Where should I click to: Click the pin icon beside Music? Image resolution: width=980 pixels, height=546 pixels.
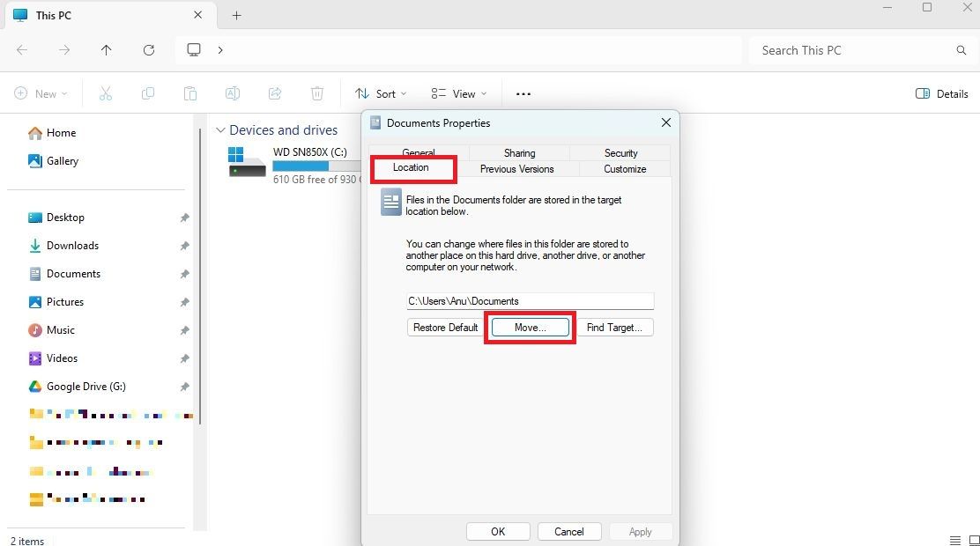click(184, 330)
